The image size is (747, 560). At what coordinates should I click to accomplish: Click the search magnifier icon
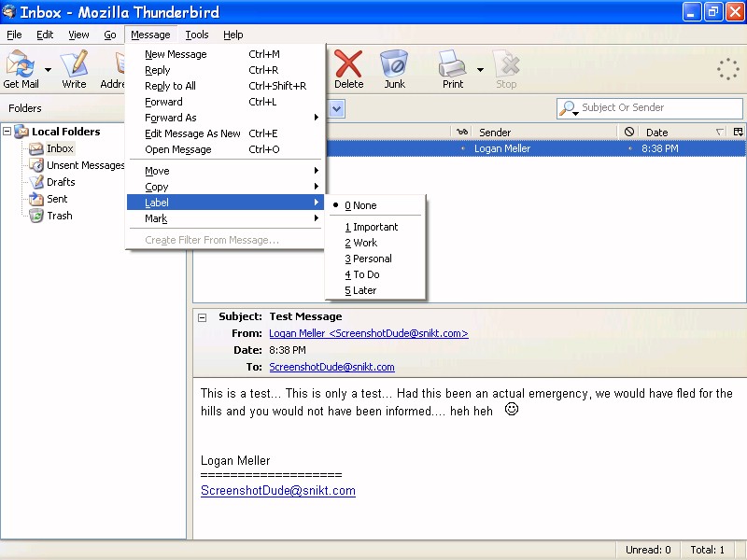click(567, 108)
